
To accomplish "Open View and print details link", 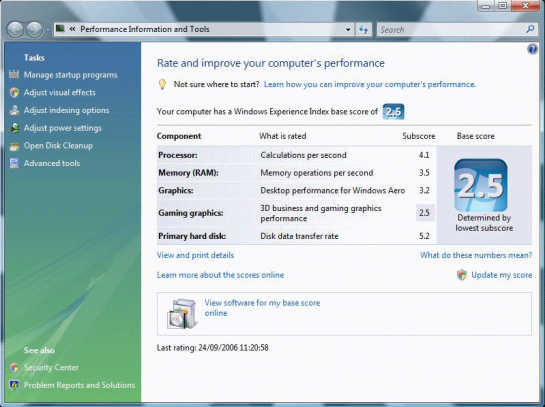I will pos(195,255).
